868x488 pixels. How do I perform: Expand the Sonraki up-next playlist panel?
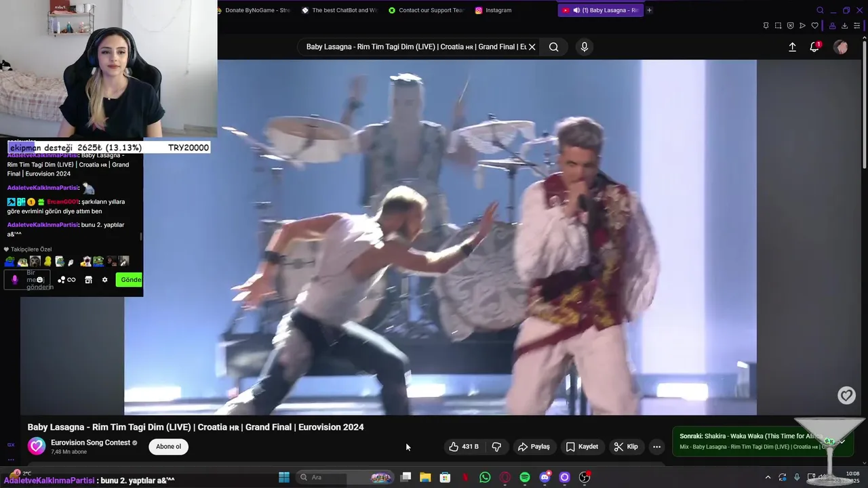coord(842,441)
